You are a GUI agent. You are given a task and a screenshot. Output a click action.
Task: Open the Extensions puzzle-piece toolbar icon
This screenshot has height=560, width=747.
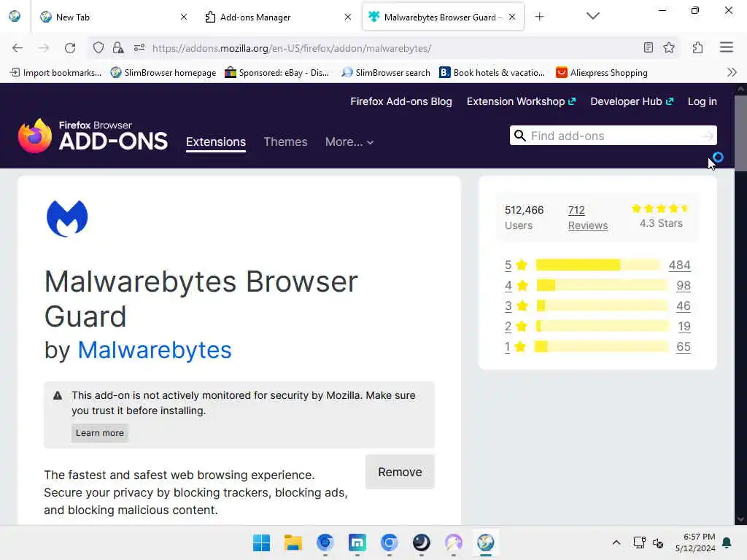pos(698,47)
